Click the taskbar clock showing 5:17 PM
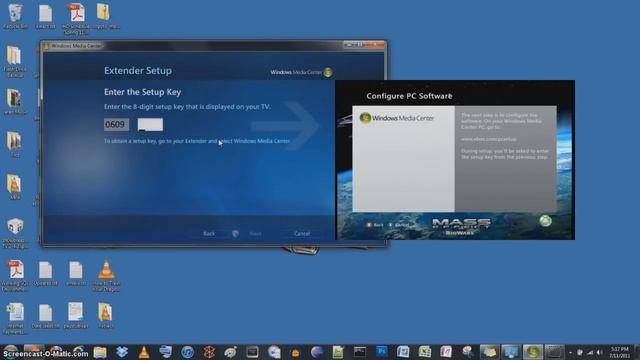This screenshot has width=640, height=360. tap(620, 352)
